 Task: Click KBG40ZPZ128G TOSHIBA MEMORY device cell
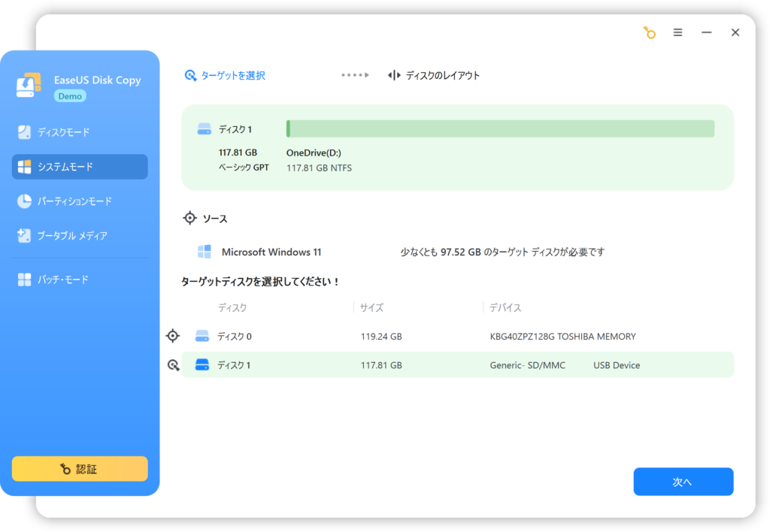pos(562,337)
